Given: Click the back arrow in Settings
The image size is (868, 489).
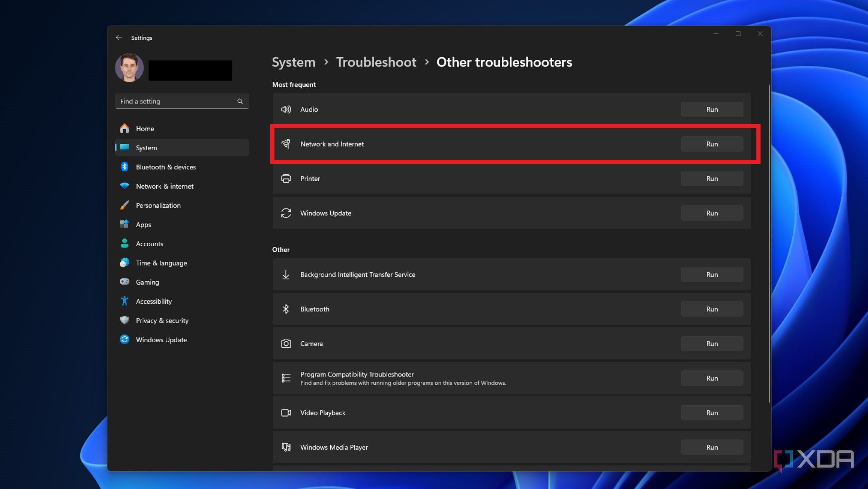Looking at the screenshot, I should point(119,37).
